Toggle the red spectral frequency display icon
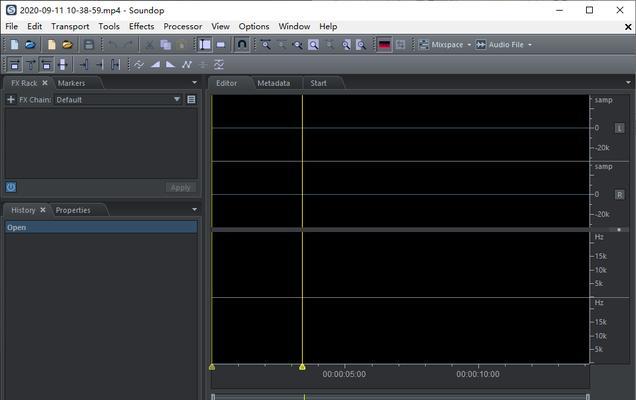The width and height of the screenshot is (636, 400). click(384, 45)
